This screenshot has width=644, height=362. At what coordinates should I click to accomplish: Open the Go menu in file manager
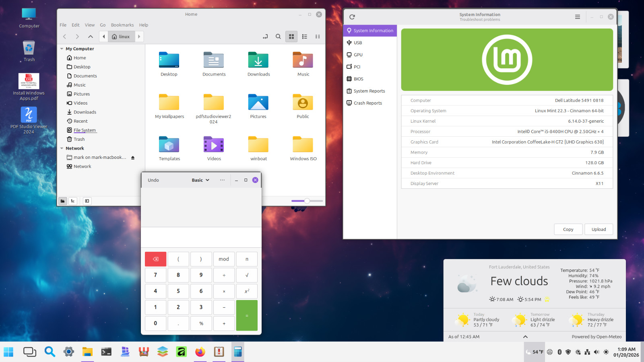click(103, 25)
